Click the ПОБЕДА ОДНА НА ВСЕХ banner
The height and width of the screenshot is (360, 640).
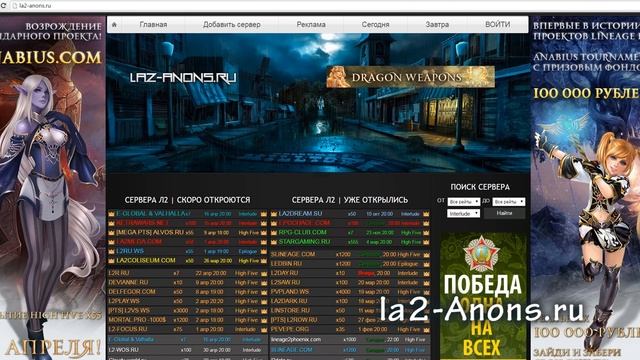(x=483, y=296)
